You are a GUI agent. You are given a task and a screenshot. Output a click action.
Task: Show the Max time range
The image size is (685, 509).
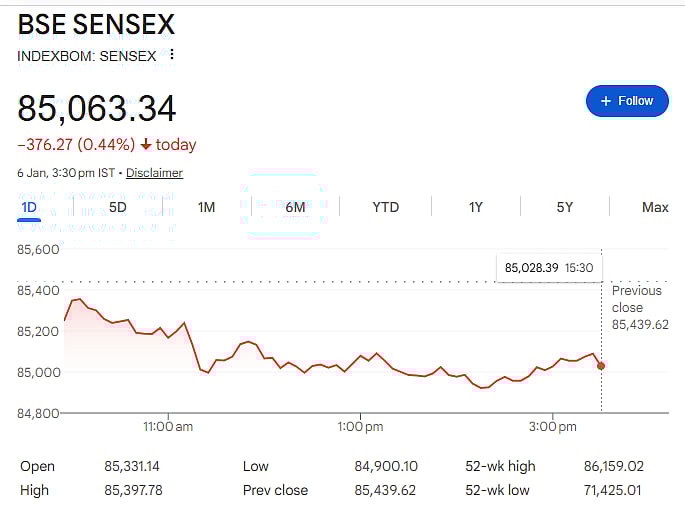(x=655, y=207)
